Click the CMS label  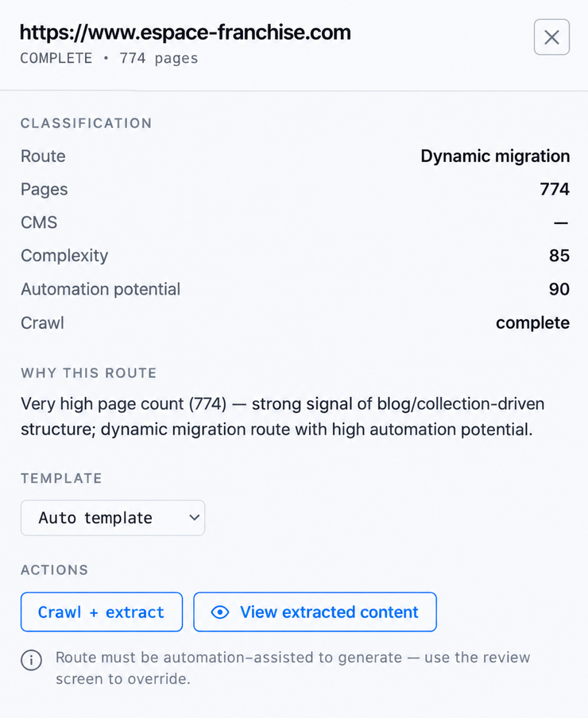point(39,222)
